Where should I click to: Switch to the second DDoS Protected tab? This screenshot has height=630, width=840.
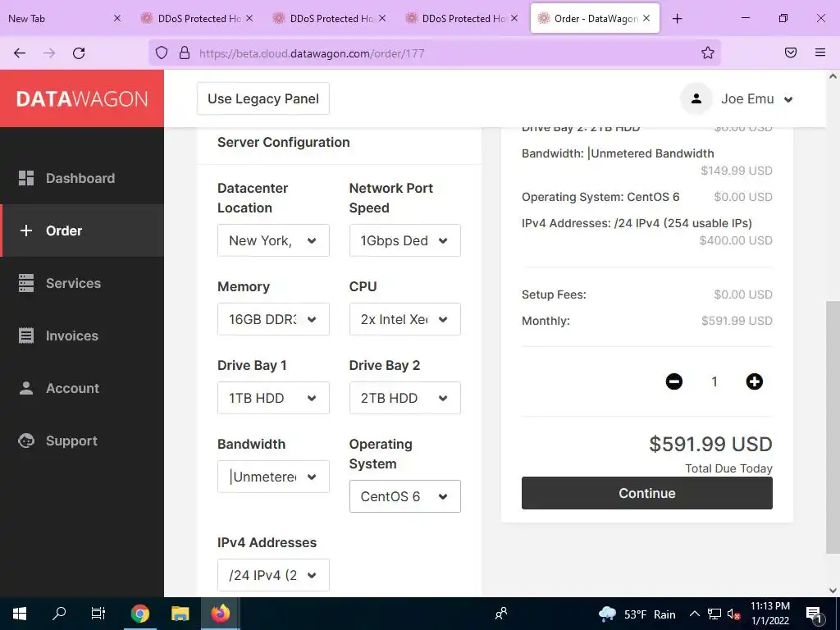click(x=331, y=18)
